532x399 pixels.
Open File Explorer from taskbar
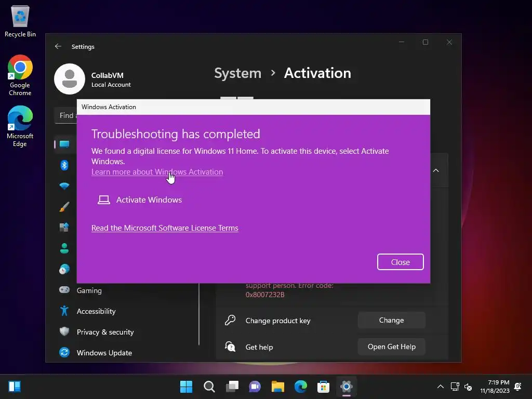278,387
